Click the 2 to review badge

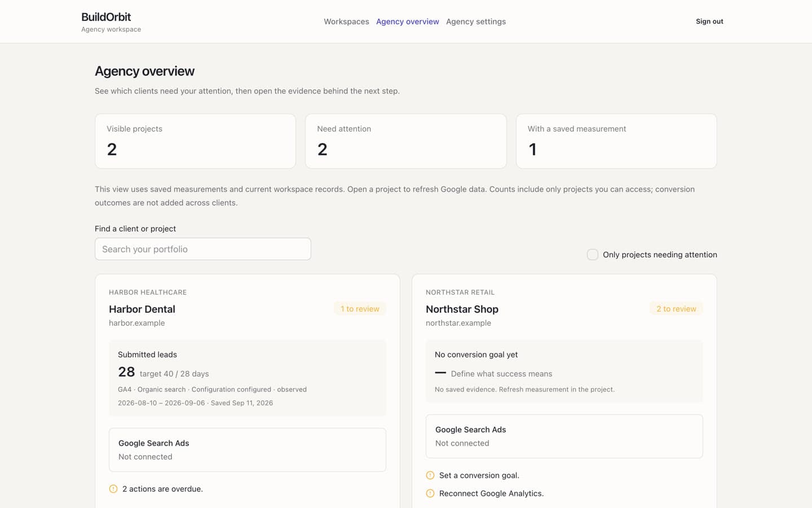[676, 309]
